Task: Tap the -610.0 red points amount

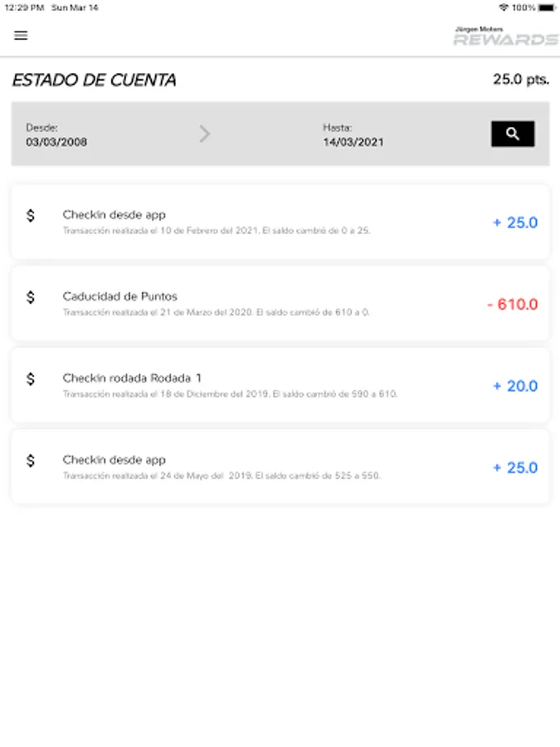Action: click(x=512, y=305)
